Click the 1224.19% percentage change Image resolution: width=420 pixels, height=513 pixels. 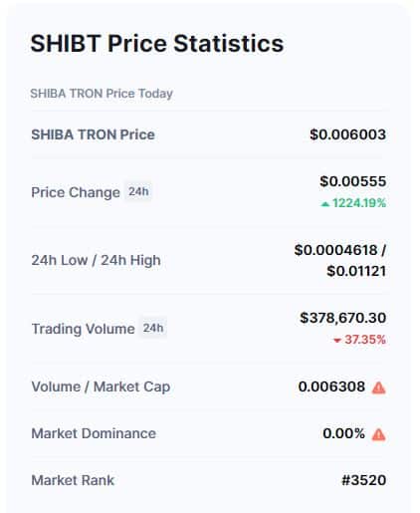tap(359, 203)
